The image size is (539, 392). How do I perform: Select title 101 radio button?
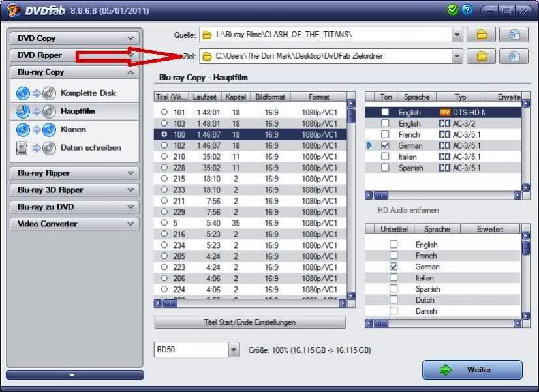pyautogui.click(x=164, y=112)
